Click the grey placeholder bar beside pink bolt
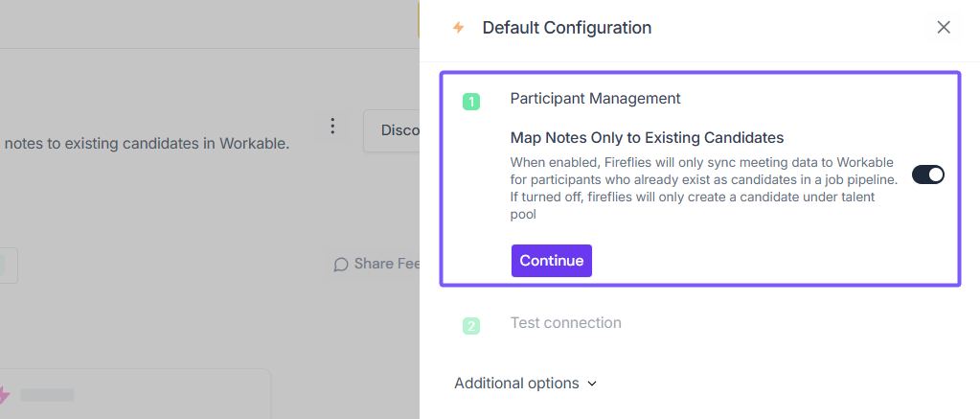980x419 pixels. click(47, 394)
